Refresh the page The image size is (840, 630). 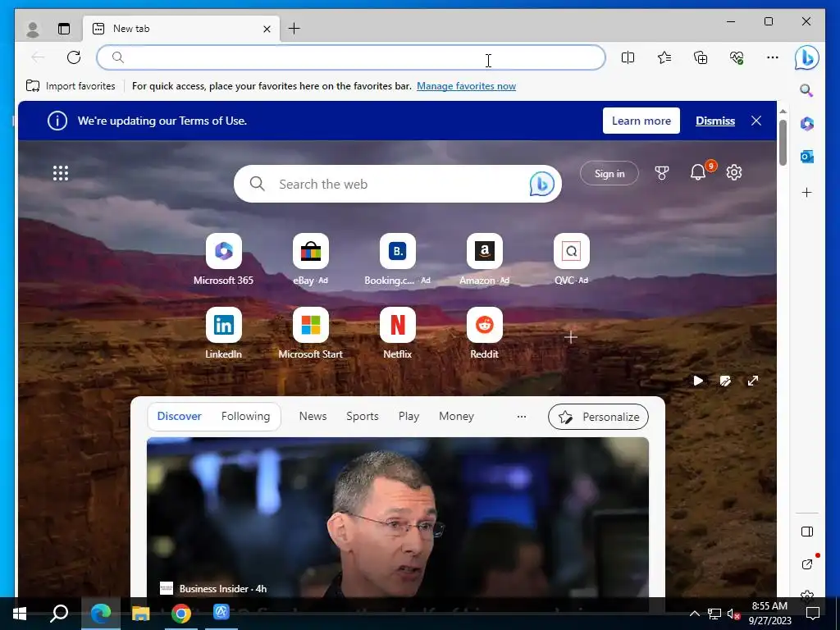coord(74,57)
